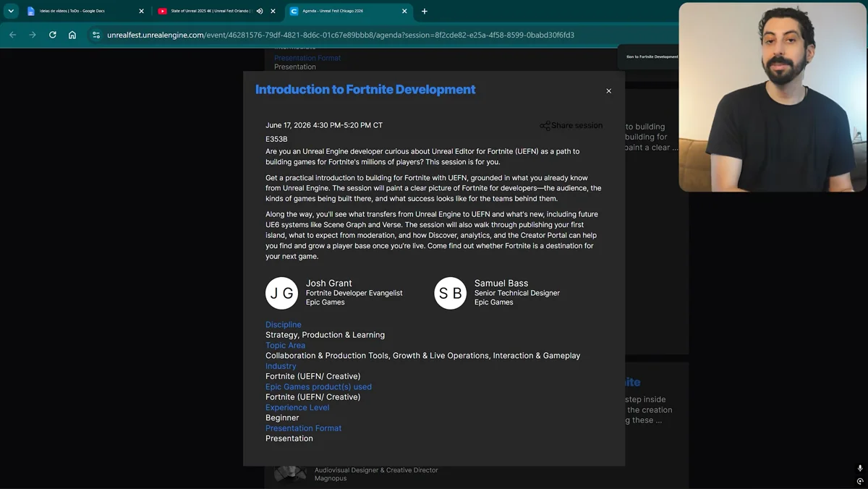868x489 pixels.
Task: Go forward in browser history
Action: pos(33,35)
